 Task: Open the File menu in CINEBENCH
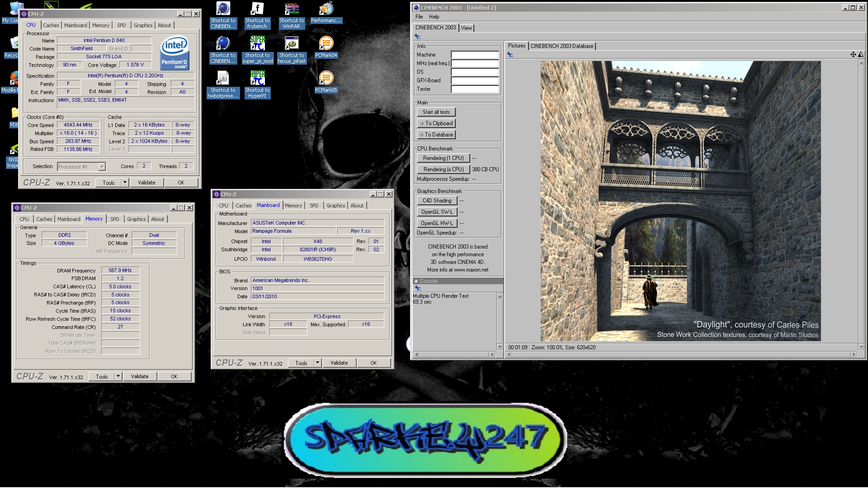tap(419, 17)
